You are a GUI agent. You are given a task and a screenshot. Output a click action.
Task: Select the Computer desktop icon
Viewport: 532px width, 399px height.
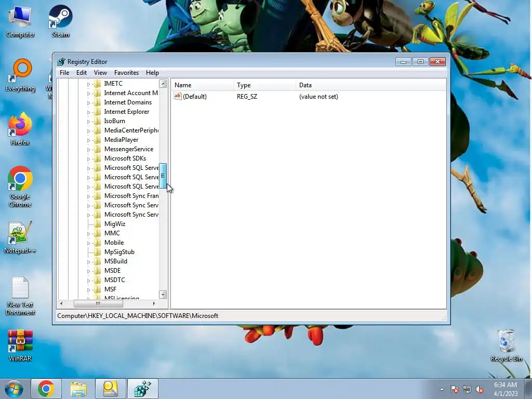coord(20,21)
